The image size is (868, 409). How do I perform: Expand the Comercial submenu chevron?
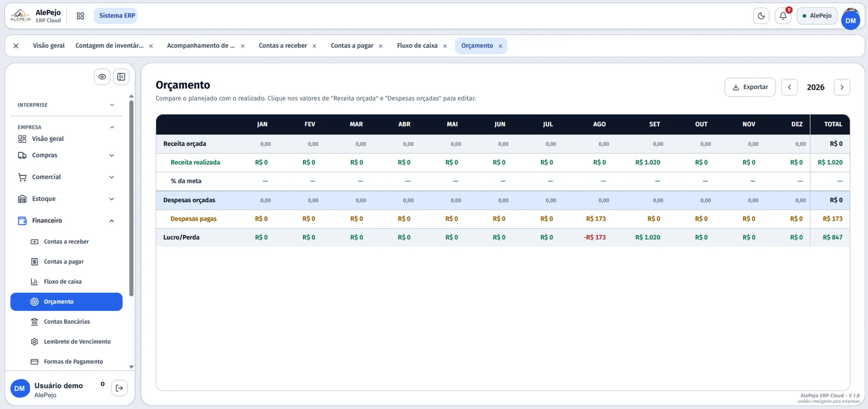click(x=112, y=177)
